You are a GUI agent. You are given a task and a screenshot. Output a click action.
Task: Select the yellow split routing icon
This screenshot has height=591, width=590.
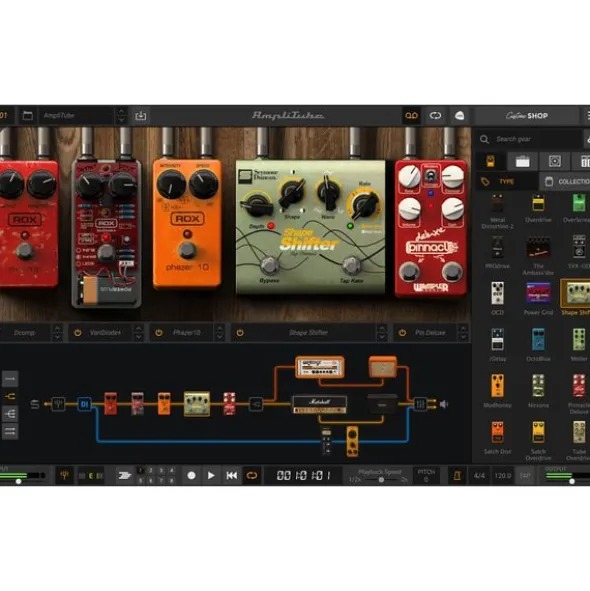coord(10,396)
